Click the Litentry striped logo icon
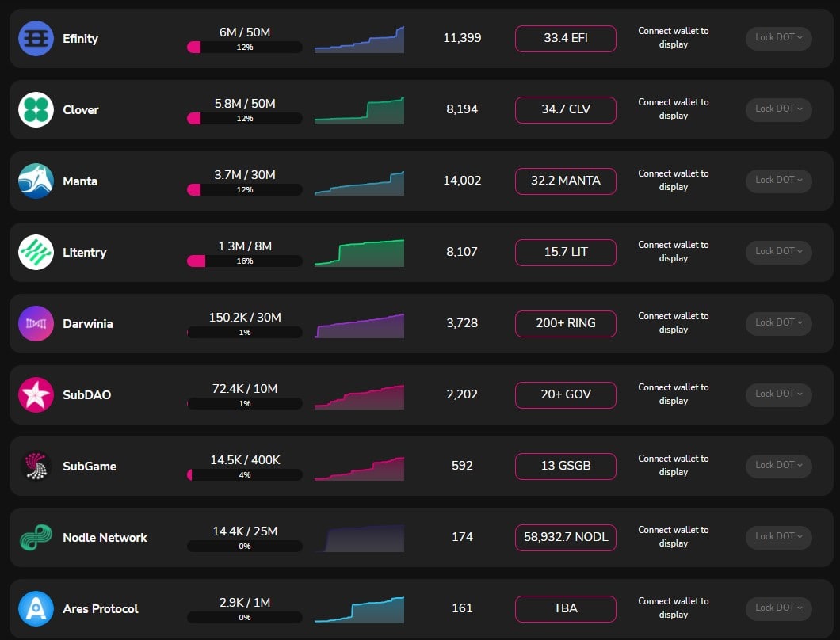The height and width of the screenshot is (640, 840). pyautogui.click(x=36, y=252)
